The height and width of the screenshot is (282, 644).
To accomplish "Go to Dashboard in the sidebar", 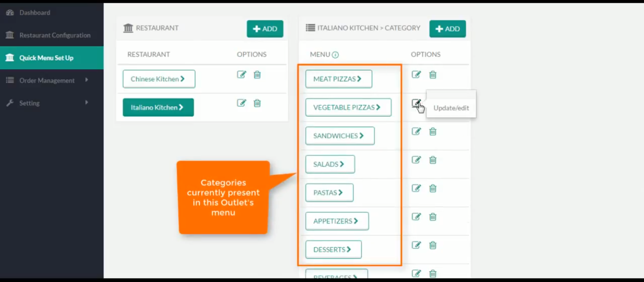I will 52,13.
